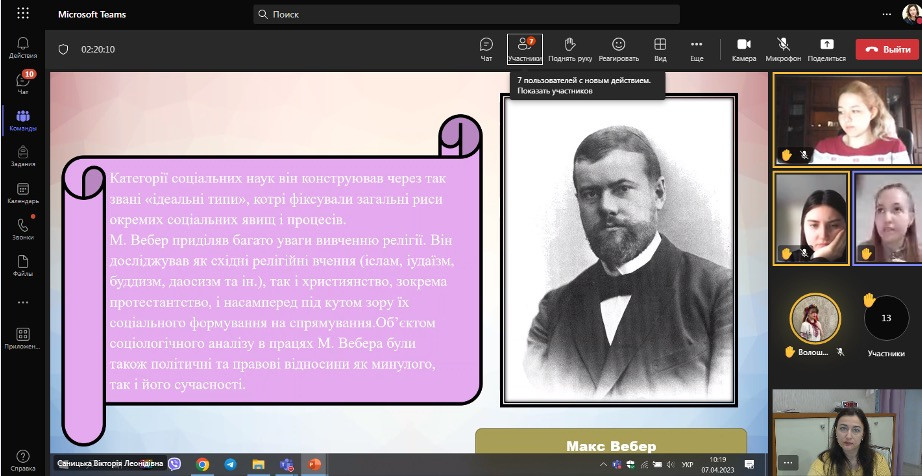Image resolution: width=922 pixels, height=476 pixels.
Task: Click the Share content button
Action: pyautogui.click(x=826, y=48)
